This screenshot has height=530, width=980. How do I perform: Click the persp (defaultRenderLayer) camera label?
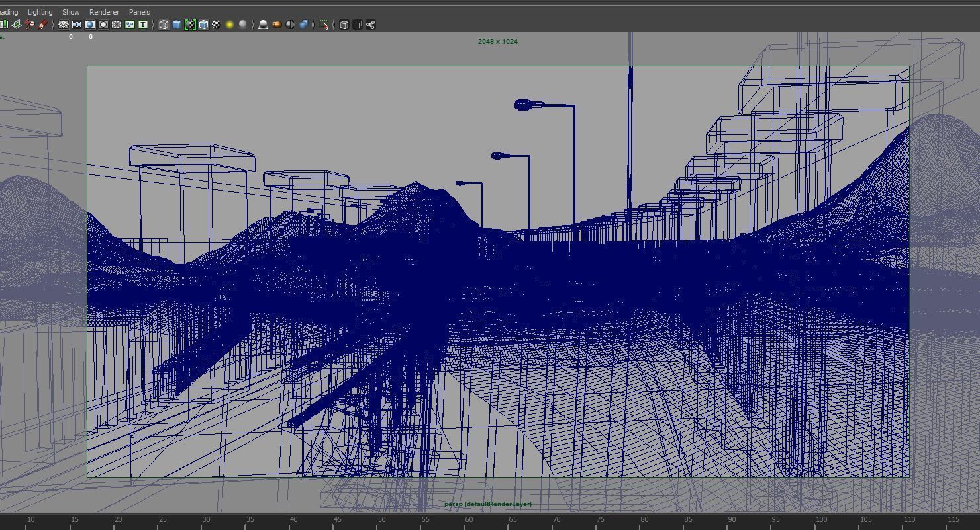pos(488,504)
